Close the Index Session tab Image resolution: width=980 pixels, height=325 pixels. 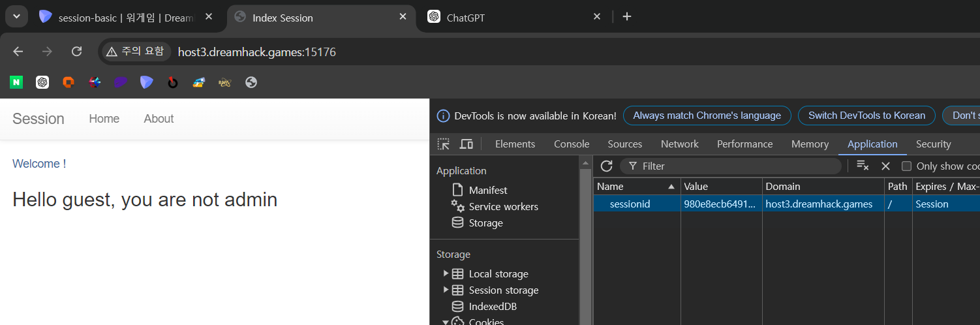click(x=403, y=17)
